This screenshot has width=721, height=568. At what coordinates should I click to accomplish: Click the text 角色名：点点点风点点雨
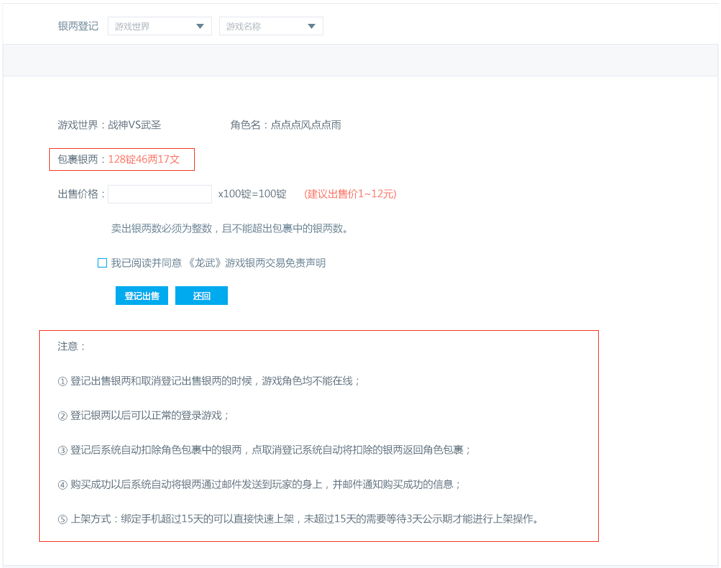pyautogui.click(x=286, y=125)
